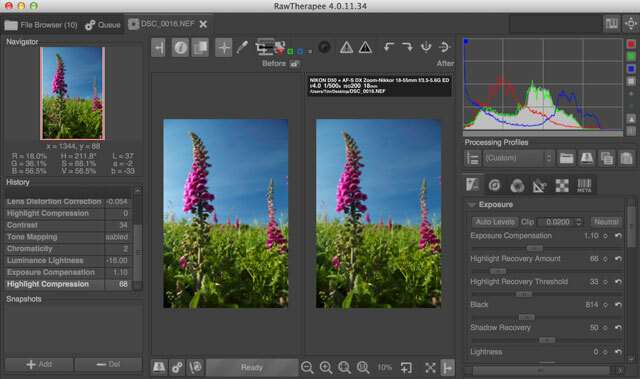Reset Highlight Recovery Amount value
The image size is (640, 379).
click(618, 259)
